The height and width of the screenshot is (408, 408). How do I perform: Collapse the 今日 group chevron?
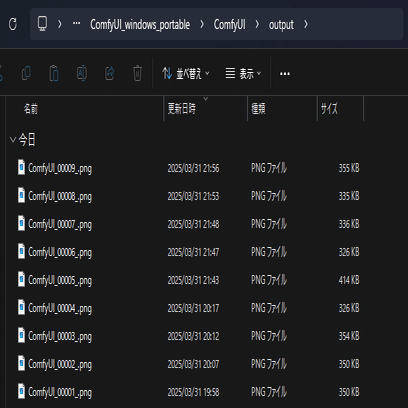tap(13, 139)
